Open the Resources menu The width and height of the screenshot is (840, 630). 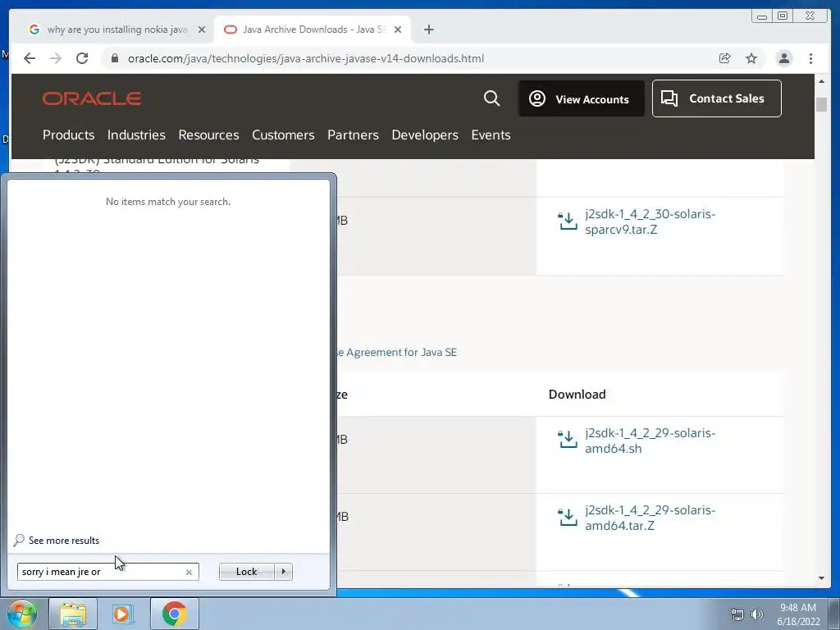pos(208,135)
